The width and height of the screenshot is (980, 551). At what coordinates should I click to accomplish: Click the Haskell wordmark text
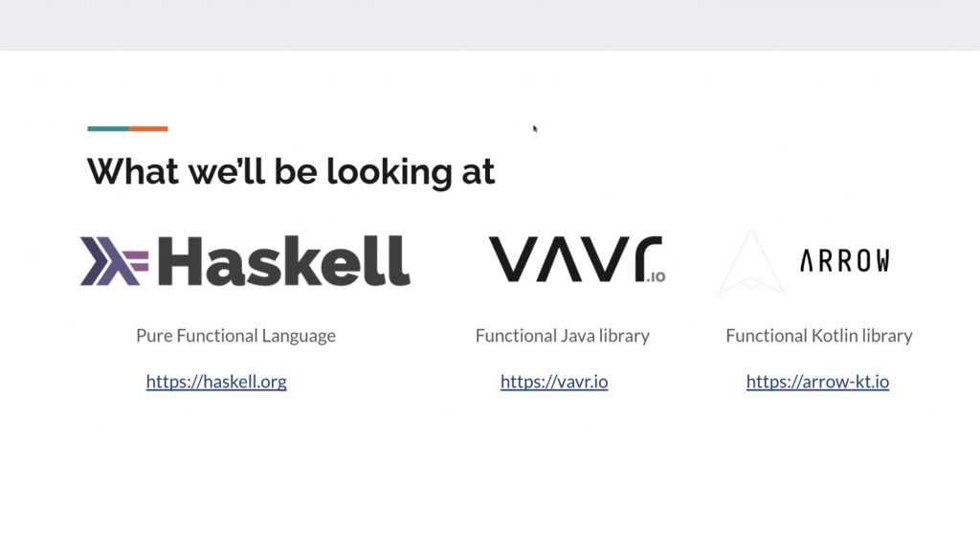tap(283, 261)
